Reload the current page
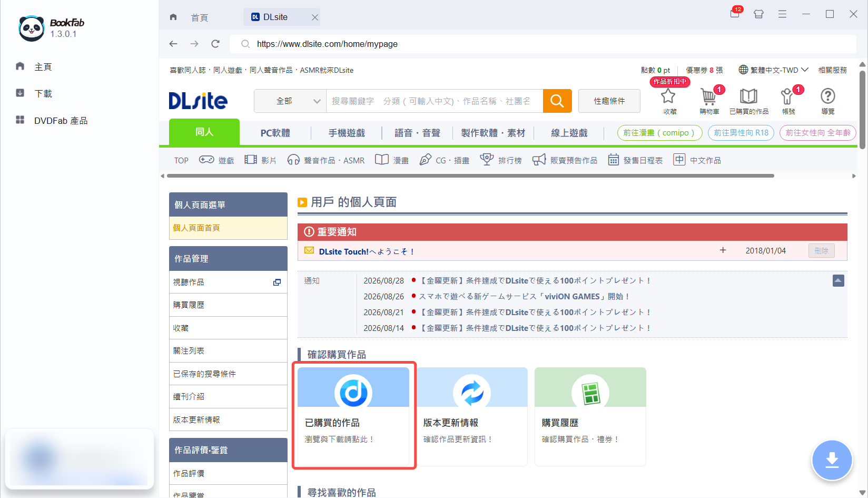 click(215, 44)
